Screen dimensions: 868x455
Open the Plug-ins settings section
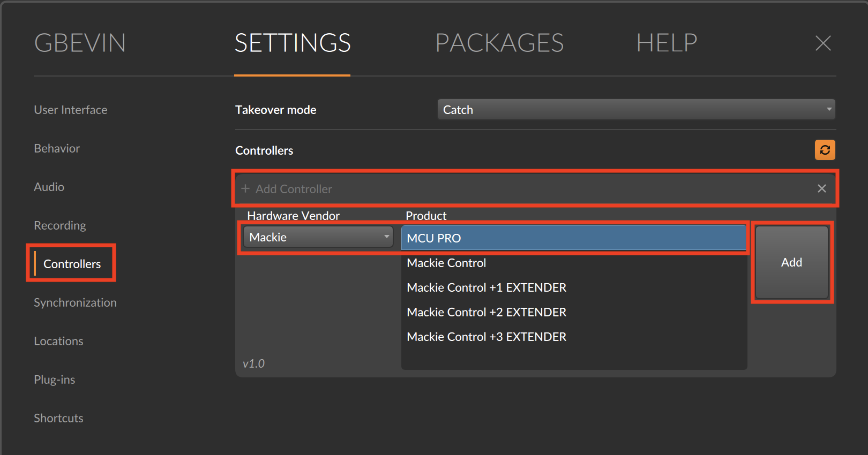[x=55, y=380]
